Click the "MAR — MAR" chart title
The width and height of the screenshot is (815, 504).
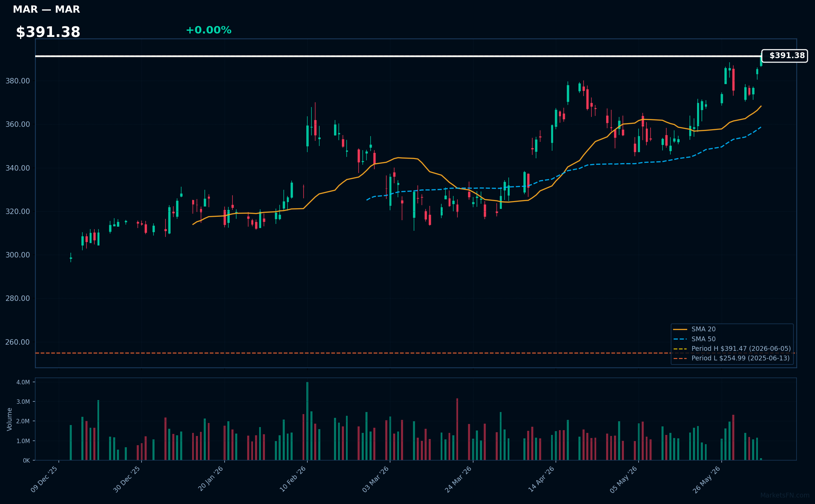tap(46, 10)
